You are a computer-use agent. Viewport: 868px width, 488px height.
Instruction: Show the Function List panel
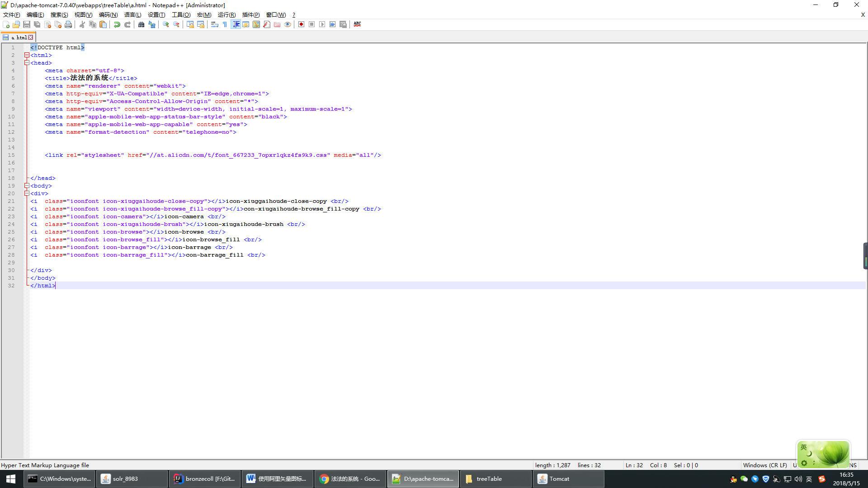click(x=267, y=24)
